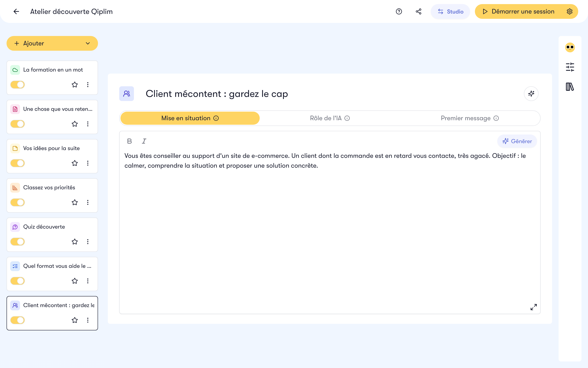
Task: Switch to the Rôle de l'IA tab
Action: tap(330, 118)
